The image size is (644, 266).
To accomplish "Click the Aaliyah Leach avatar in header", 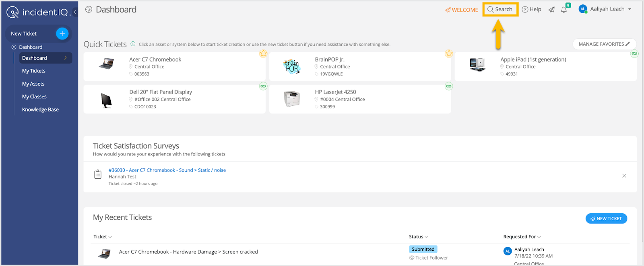I will click(582, 9).
